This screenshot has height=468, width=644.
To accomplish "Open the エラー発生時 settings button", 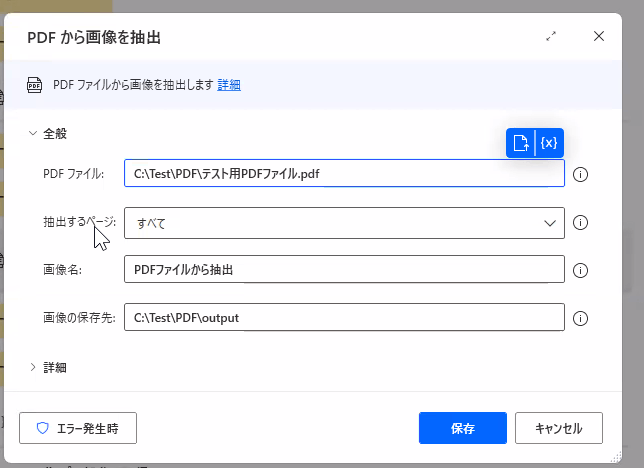I will click(78, 428).
